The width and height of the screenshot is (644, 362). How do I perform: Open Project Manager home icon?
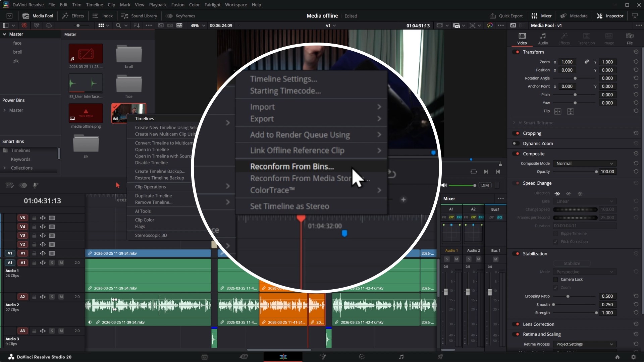[x=617, y=357]
